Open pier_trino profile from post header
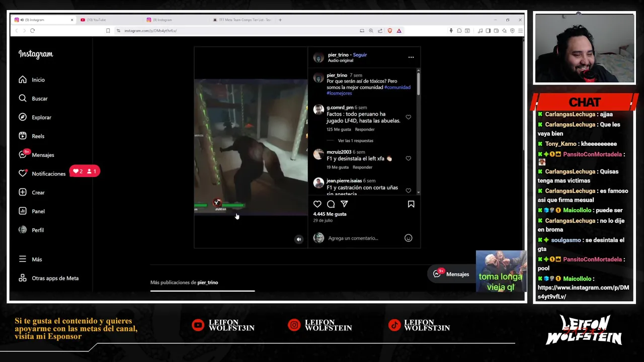 (338, 55)
